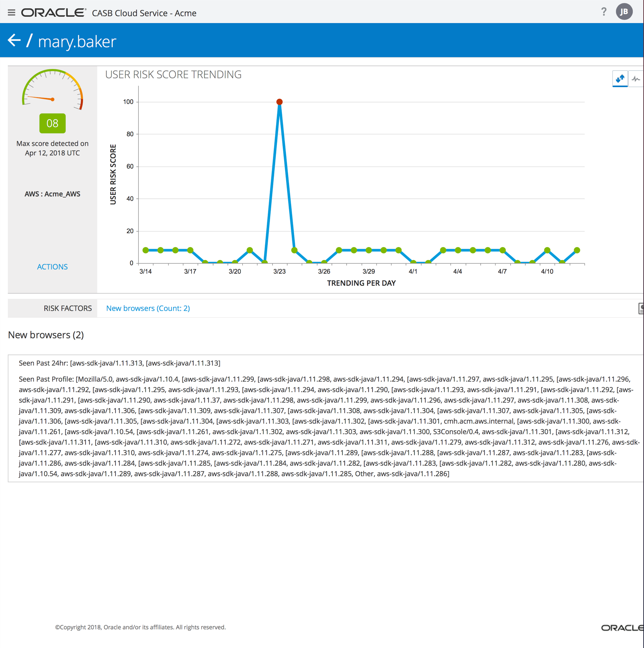
Task: Click the risk gauge dial
Action: point(52,90)
